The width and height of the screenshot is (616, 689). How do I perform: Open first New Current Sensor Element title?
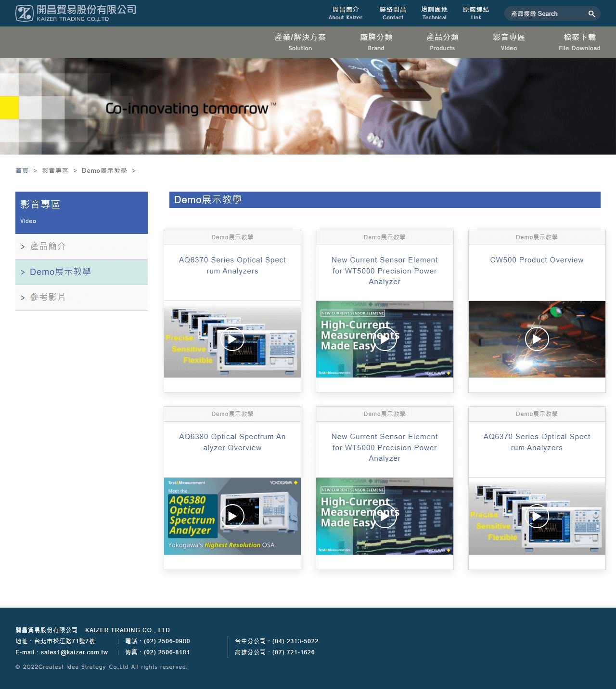click(x=385, y=271)
